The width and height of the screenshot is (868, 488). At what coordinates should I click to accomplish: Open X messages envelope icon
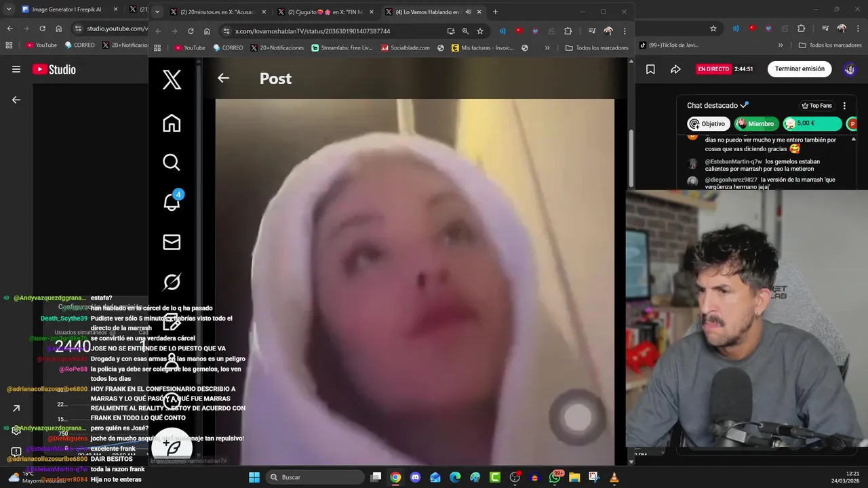click(172, 242)
